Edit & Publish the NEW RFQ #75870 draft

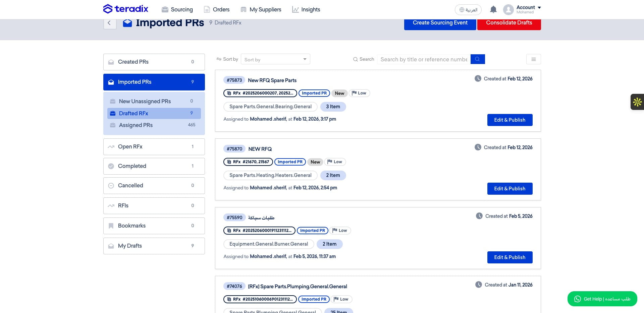click(x=510, y=189)
